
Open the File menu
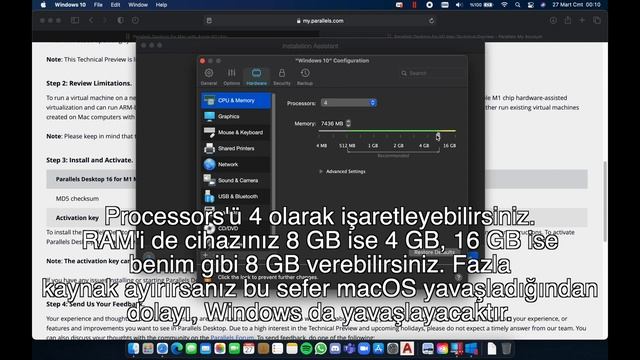click(98, 5)
